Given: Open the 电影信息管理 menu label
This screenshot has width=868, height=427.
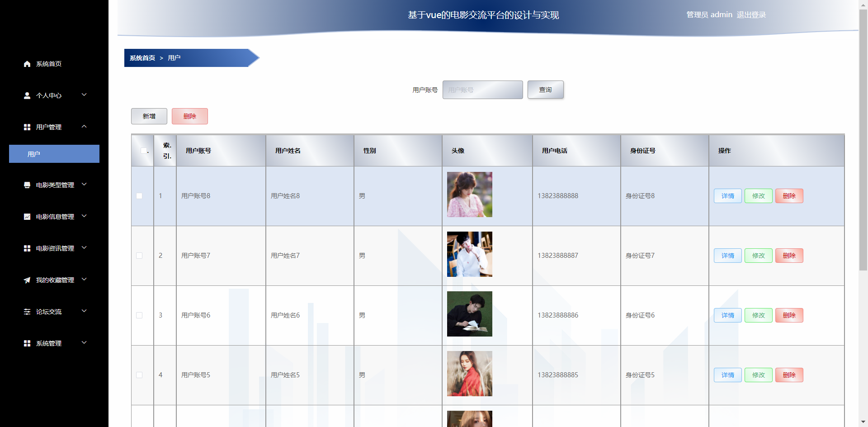Looking at the screenshot, I should click(55, 217).
